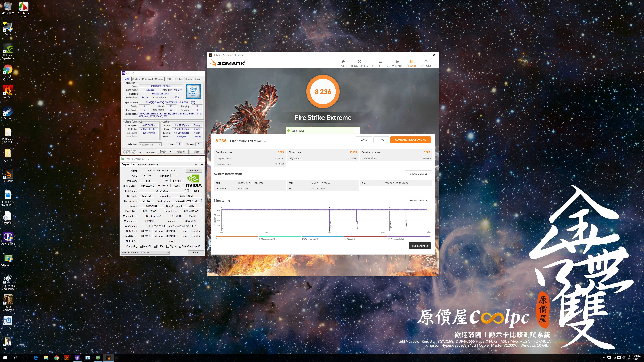Expand CPU-Z Tools dropdown arrow

click(x=170, y=151)
